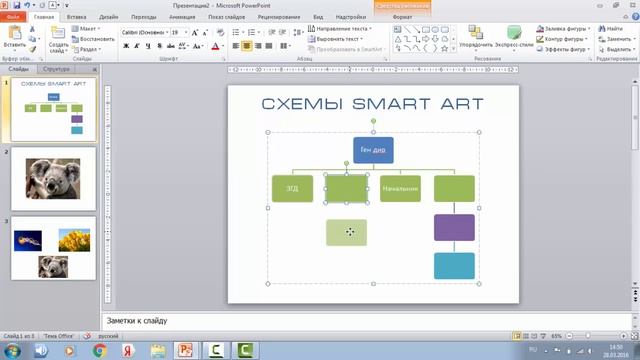The height and width of the screenshot is (360, 640).
Task: Start slideshow view from status bar icon
Action: (x=543, y=336)
